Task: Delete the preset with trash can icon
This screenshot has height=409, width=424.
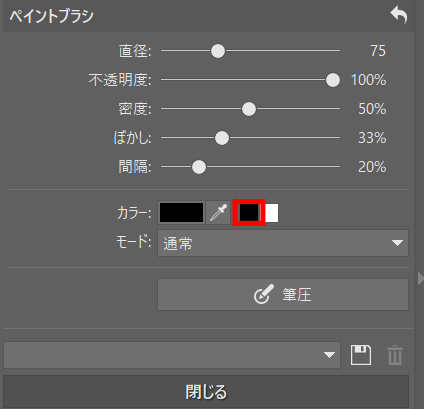Action: [395, 355]
